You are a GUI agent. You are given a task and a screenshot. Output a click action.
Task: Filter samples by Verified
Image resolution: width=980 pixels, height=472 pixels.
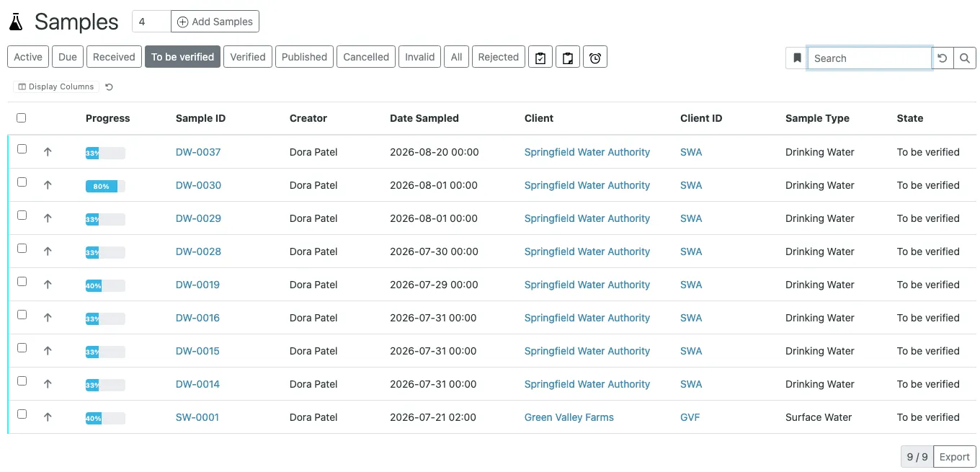tap(248, 57)
